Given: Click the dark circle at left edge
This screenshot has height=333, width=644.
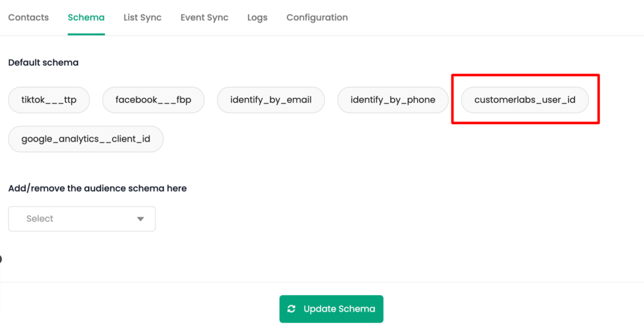Looking at the screenshot, I should [1, 259].
